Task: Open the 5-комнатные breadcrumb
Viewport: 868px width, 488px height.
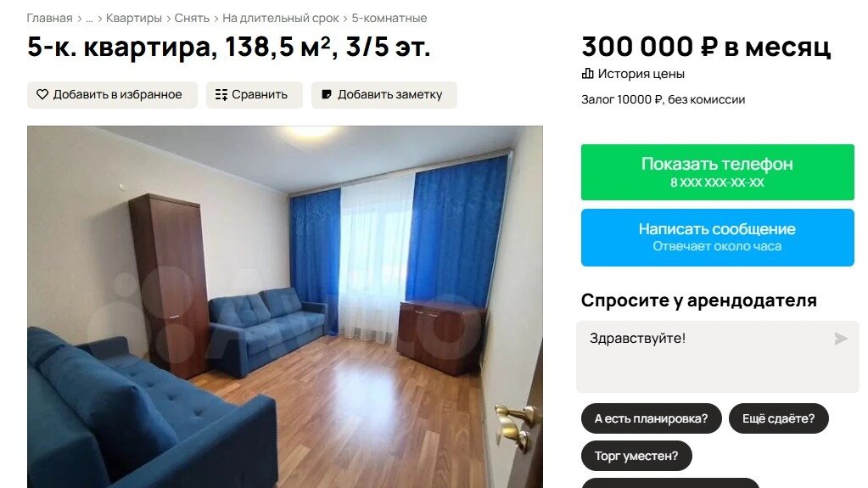Action: 389,19
